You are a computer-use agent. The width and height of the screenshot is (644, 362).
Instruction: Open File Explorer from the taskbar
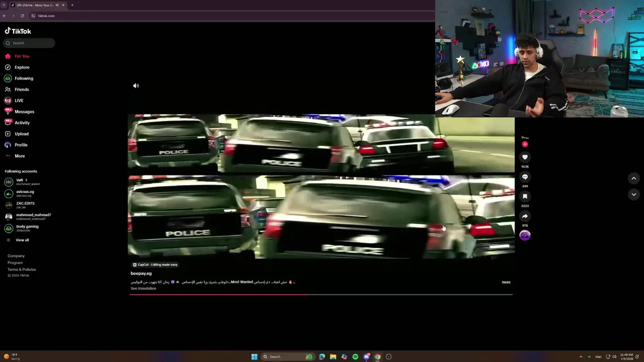coord(333,356)
